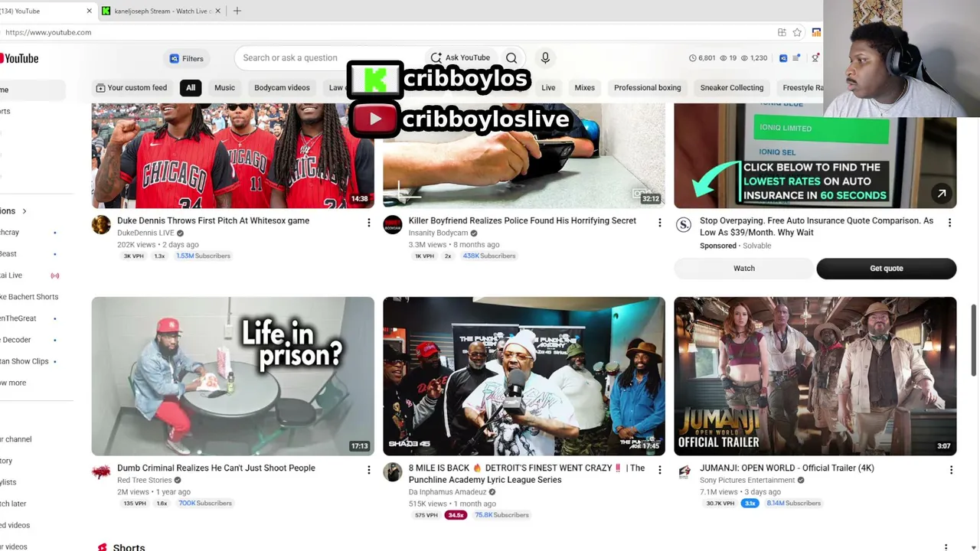Click the eye stat showing 1,230
Image resolution: width=980 pixels, height=551 pixels.
(x=754, y=58)
